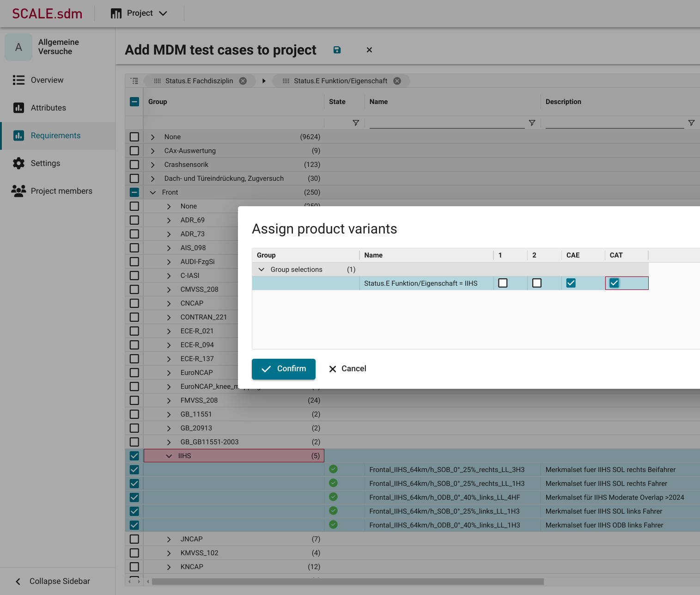The height and width of the screenshot is (595, 700).
Task: Expand the ADR_69 subgroup
Action: pos(169,221)
